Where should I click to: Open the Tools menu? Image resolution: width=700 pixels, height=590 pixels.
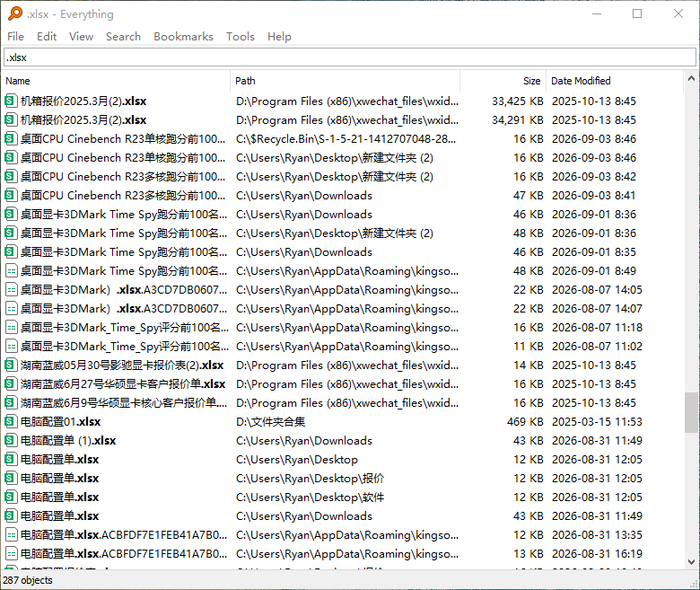coord(241,36)
